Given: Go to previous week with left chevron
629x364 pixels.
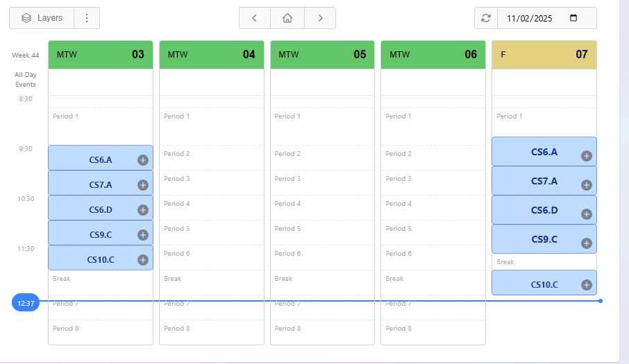Looking at the screenshot, I should click(x=255, y=18).
